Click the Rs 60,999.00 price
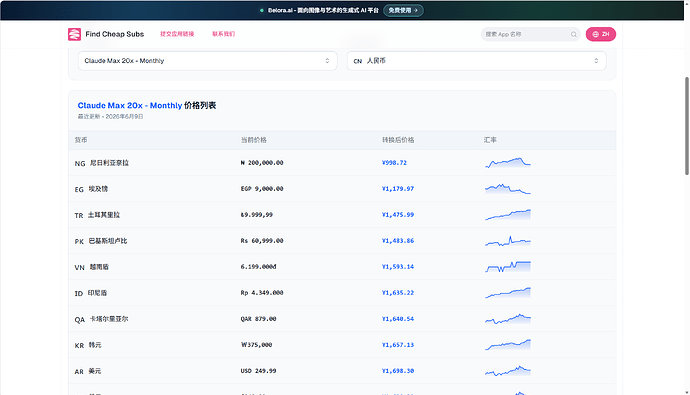The image size is (690, 395). point(262,241)
